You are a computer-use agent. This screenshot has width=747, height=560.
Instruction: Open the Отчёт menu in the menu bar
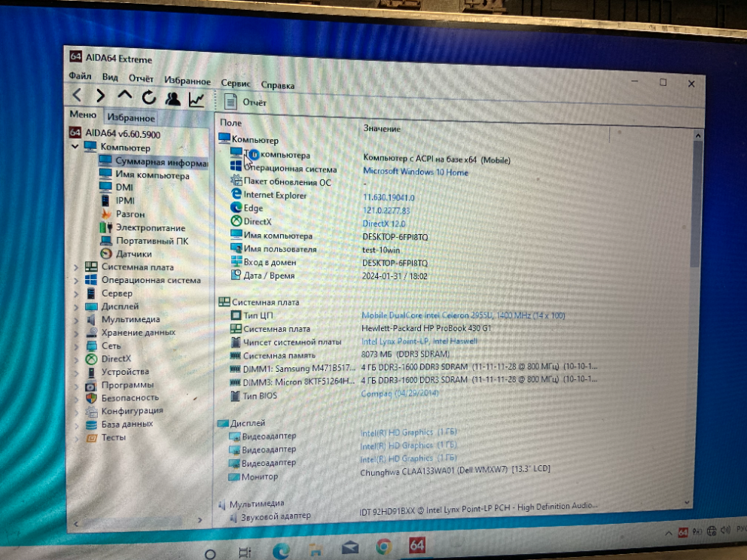point(141,78)
